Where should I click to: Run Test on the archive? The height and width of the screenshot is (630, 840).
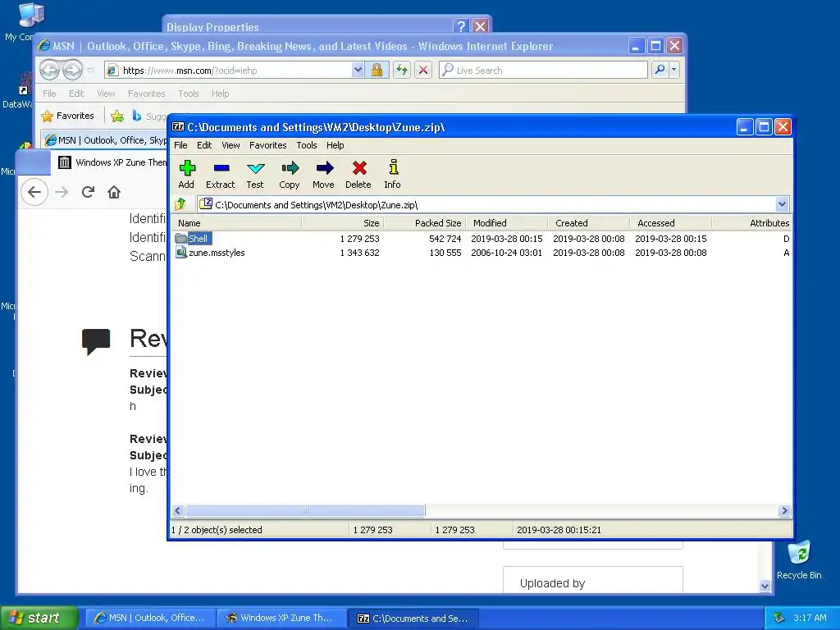click(255, 175)
